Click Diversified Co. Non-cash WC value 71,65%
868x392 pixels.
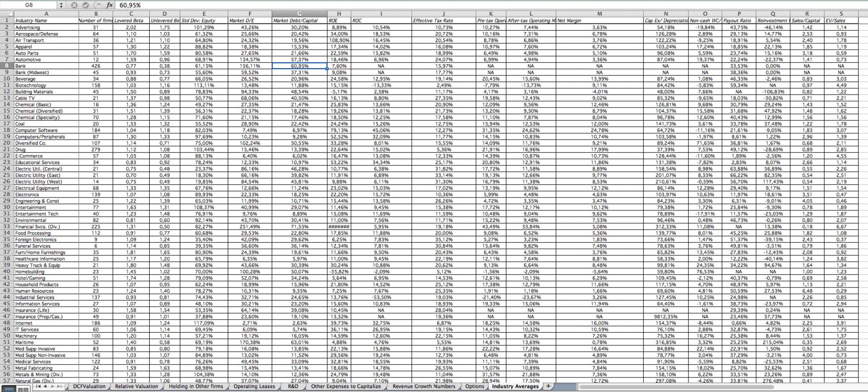705,143
